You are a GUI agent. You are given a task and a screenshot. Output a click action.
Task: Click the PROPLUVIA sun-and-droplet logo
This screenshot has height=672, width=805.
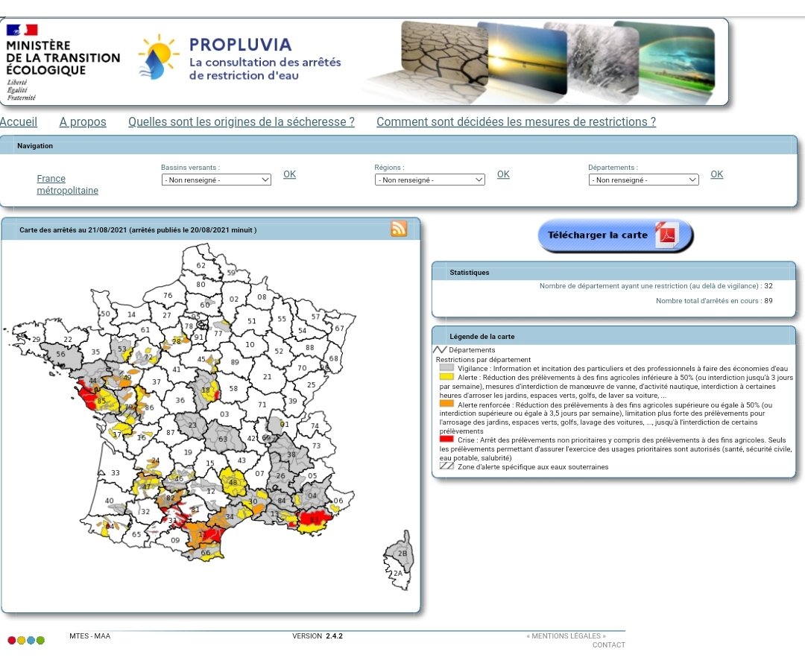click(157, 56)
